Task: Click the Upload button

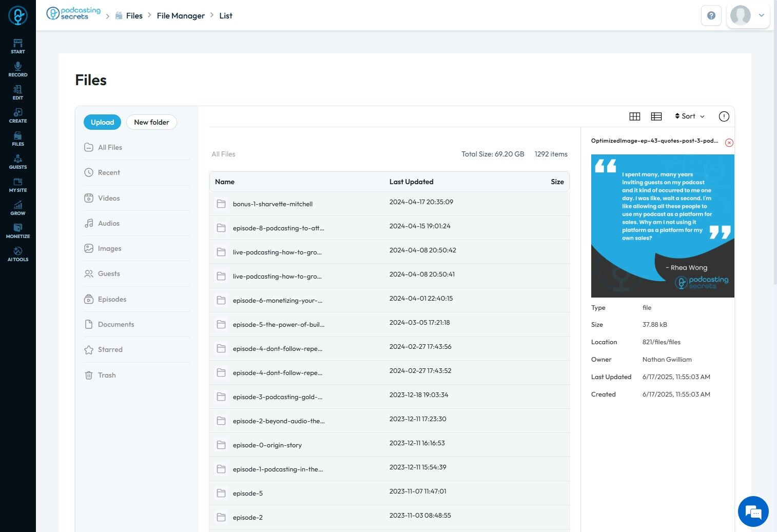Action: [102, 122]
